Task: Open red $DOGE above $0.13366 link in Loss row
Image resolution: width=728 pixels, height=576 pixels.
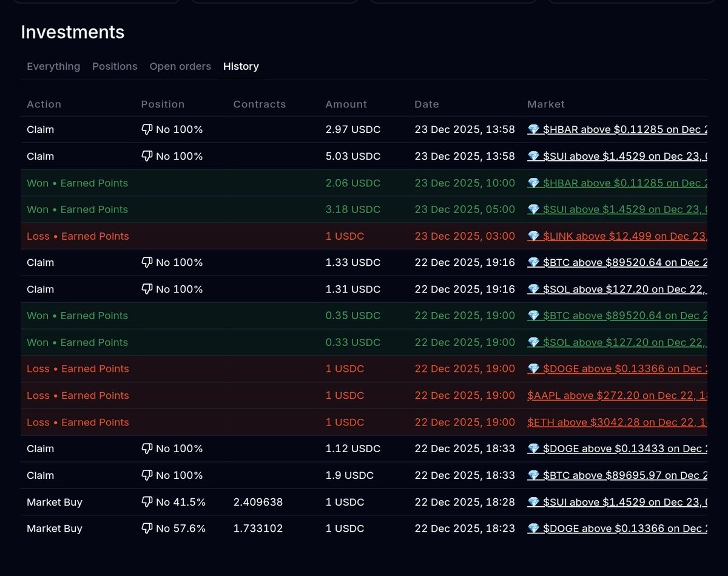Action: click(x=617, y=368)
